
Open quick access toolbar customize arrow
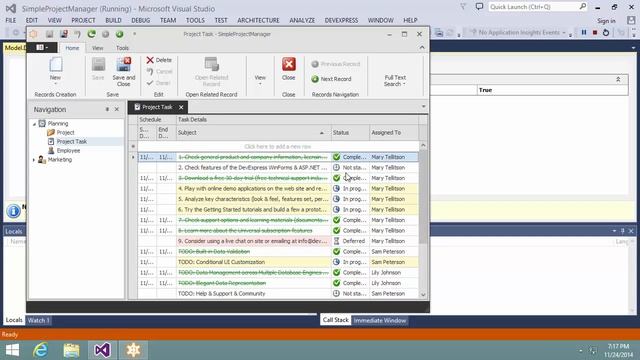click(x=134, y=34)
